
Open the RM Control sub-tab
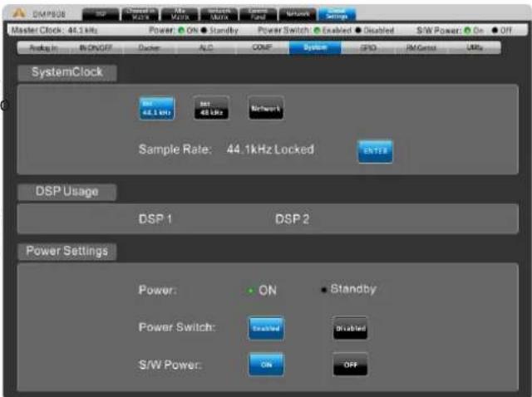[x=421, y=48]
